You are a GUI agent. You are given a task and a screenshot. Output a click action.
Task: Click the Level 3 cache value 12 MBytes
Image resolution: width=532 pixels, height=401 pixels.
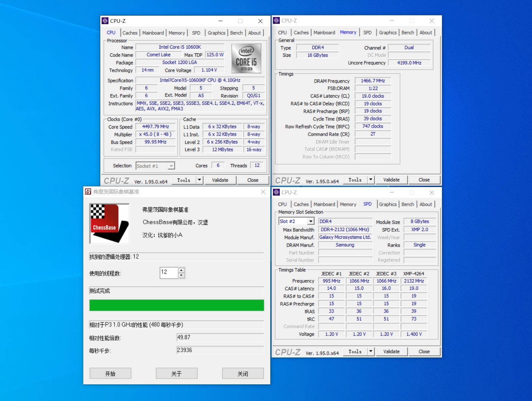pyautogui.click(x=223, y=150)
